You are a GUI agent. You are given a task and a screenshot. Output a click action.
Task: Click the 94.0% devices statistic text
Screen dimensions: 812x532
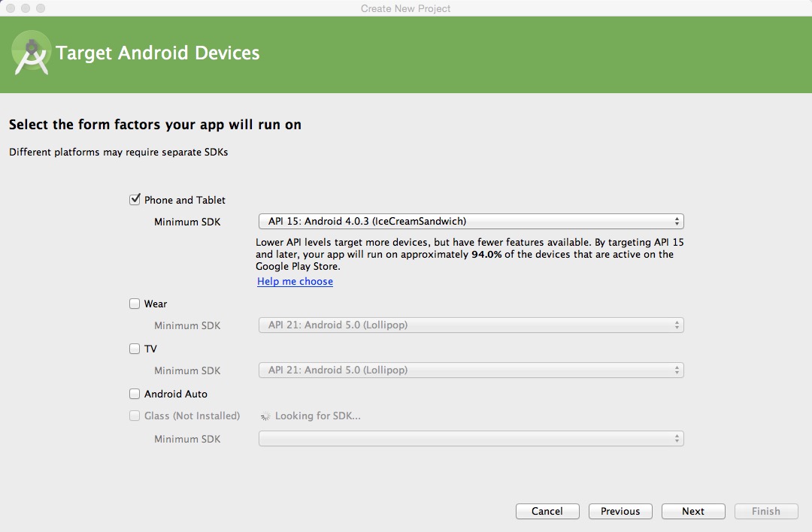(486, 254)
